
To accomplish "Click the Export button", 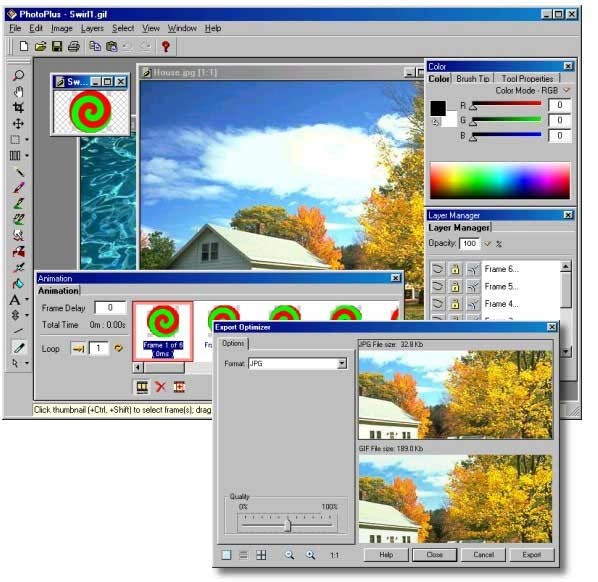I will point(532,555).
